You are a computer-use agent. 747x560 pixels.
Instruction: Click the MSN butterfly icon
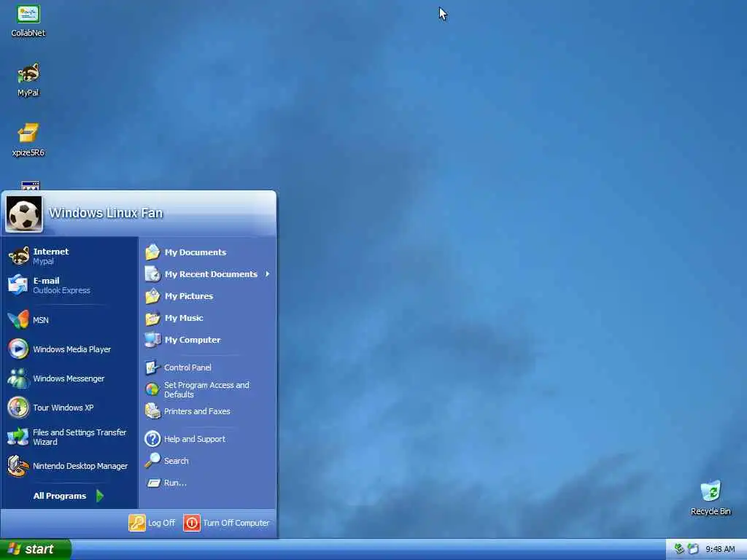18,320
